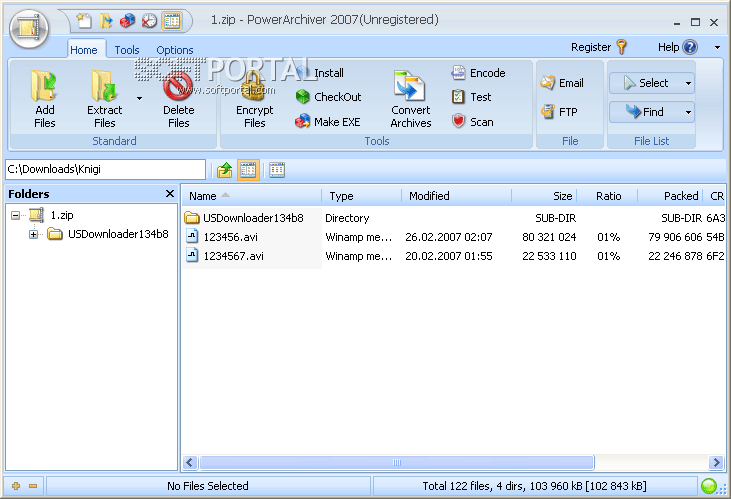Click the clock quick-access icon
This screenshot has width=731, height=499.
point(149,21)
